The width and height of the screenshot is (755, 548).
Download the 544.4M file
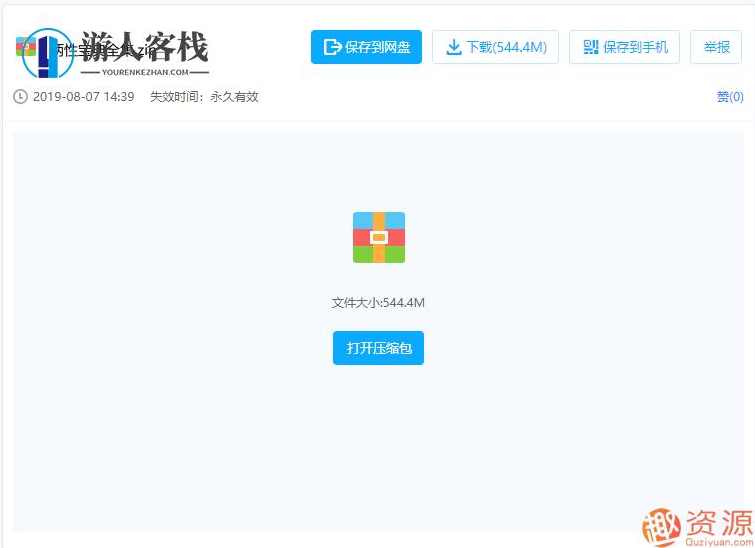click(x=495, y=47)
